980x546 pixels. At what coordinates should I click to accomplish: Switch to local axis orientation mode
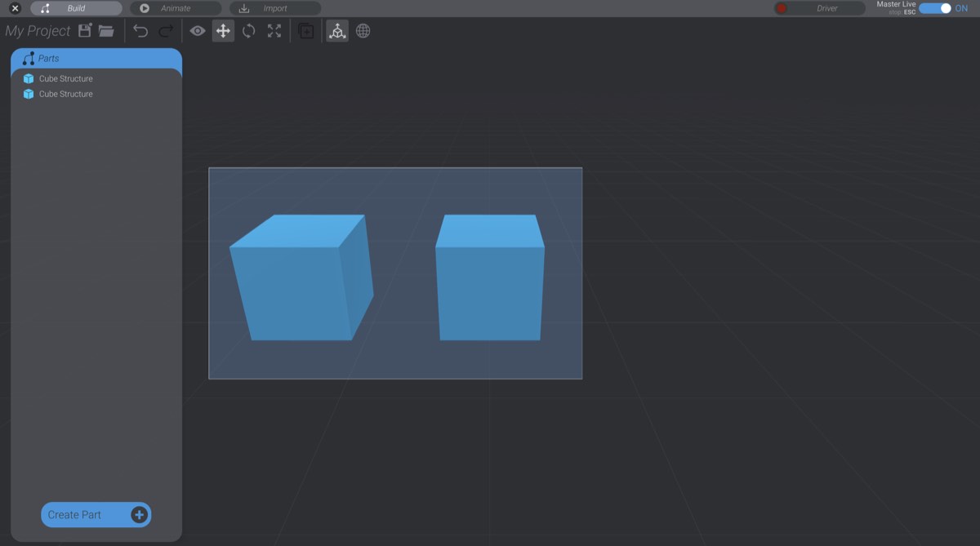tap(337, 30)
